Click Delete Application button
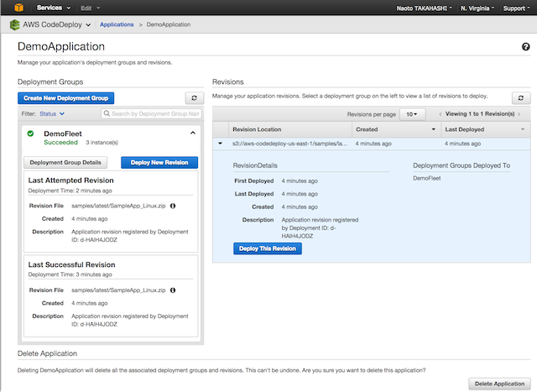 pyautogui.click(x=499, y=384)
